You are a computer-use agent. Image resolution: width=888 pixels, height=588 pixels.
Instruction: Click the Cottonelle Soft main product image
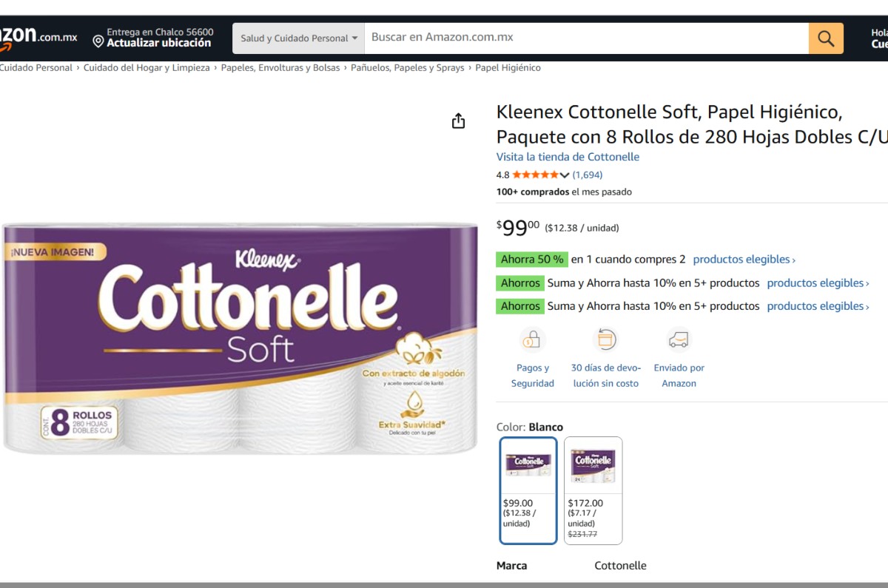click(x=240, y=338)
